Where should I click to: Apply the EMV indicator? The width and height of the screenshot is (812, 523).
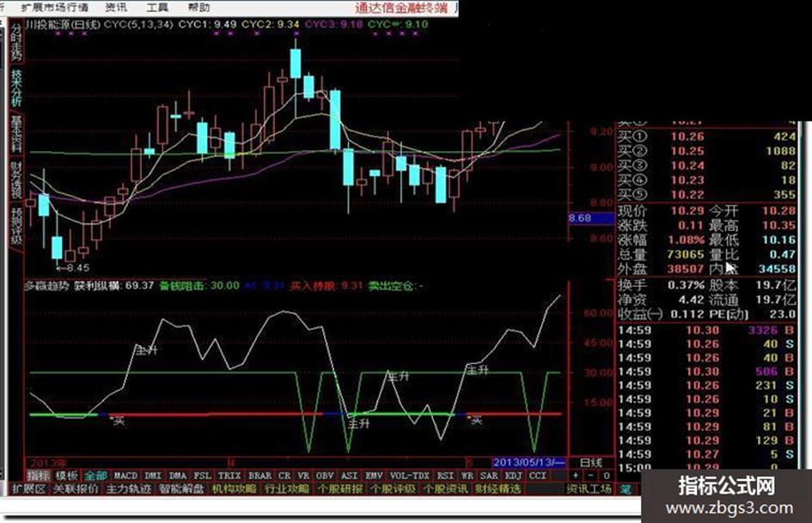point(374,476)
